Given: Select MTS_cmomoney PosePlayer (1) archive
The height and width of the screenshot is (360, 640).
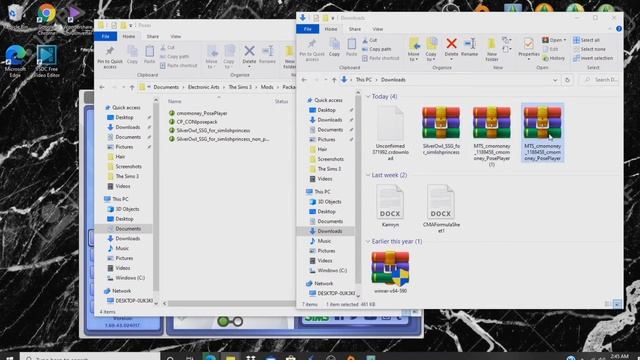Looking at the screenshot, I should pyautogui.click(x=491, y=136).
